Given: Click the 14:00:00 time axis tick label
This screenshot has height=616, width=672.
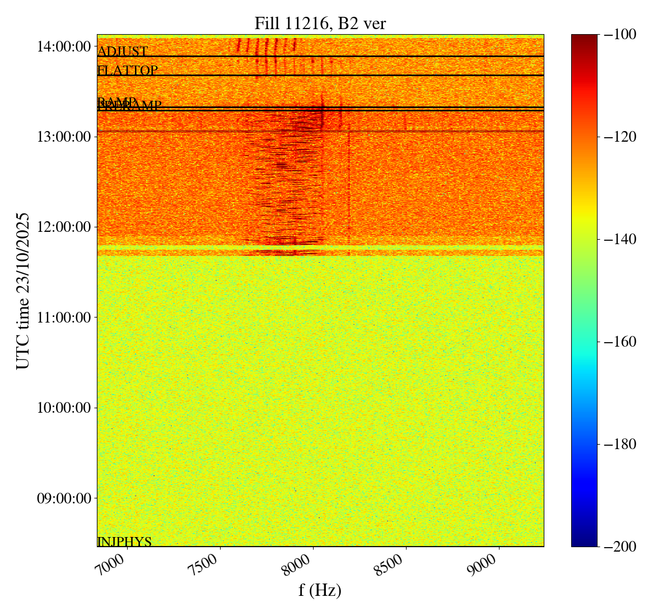Looking at the screenshot, I should click(64, 46).
